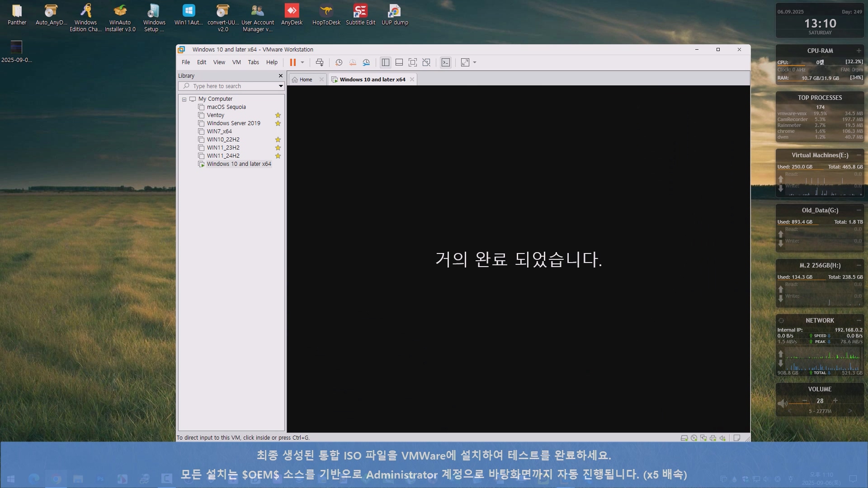868x488 pixels.
Task: Collapse the Virtual Machines(E:) widget
Action: tap(859, 155)
